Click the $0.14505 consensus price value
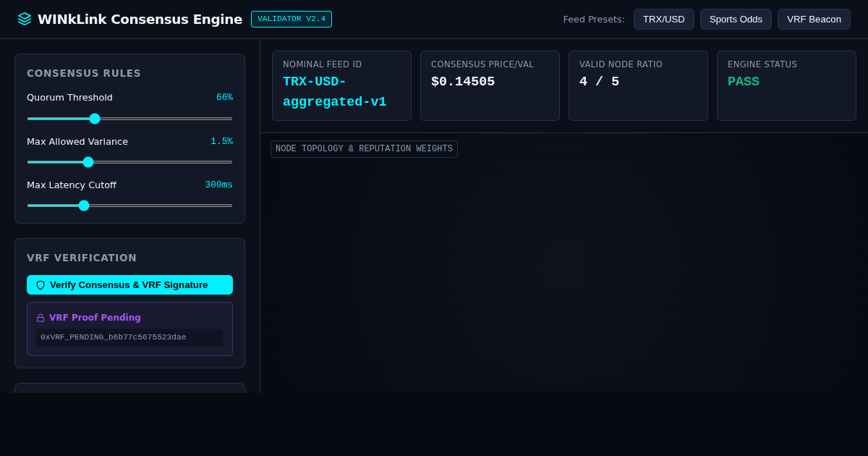 click(463, 82)
